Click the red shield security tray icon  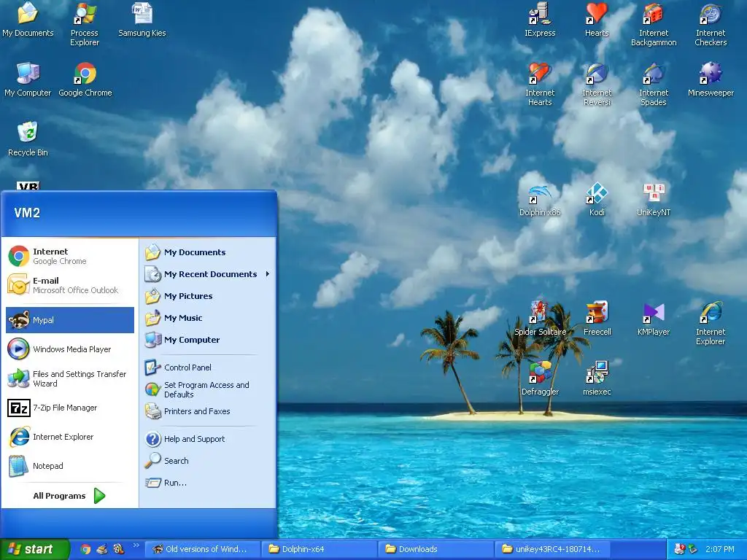pos(680,549)
